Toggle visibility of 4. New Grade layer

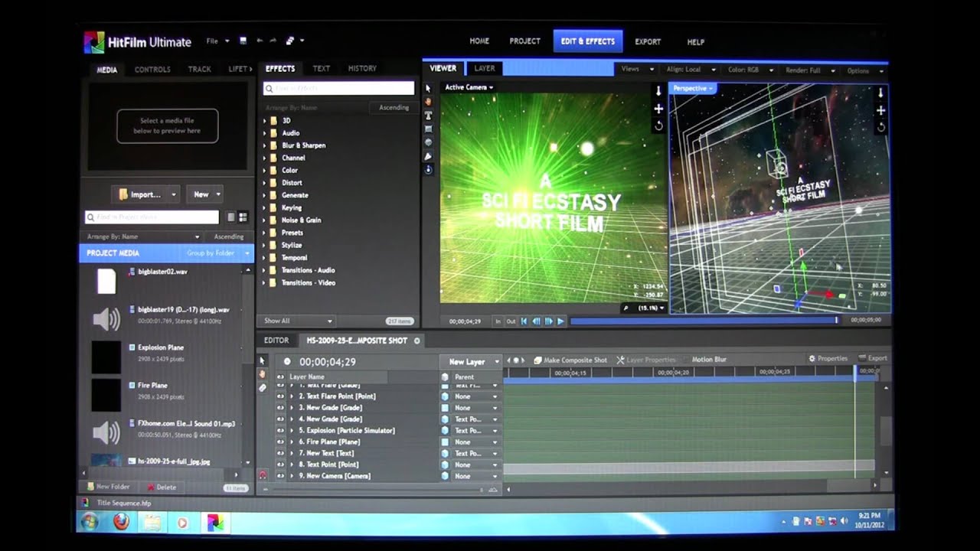point(280,419)
